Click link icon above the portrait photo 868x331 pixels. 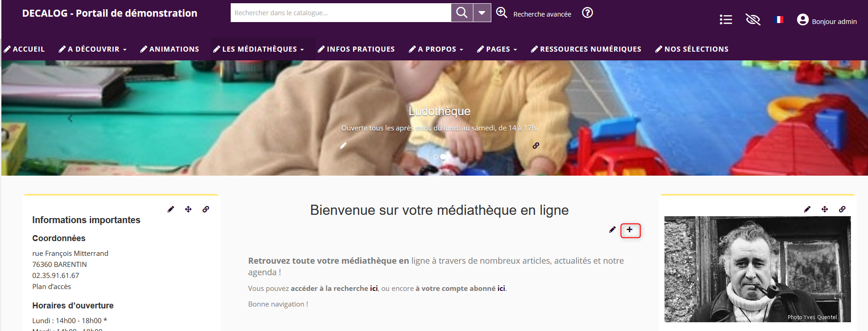pyautogui.click(x=842, y=209)
